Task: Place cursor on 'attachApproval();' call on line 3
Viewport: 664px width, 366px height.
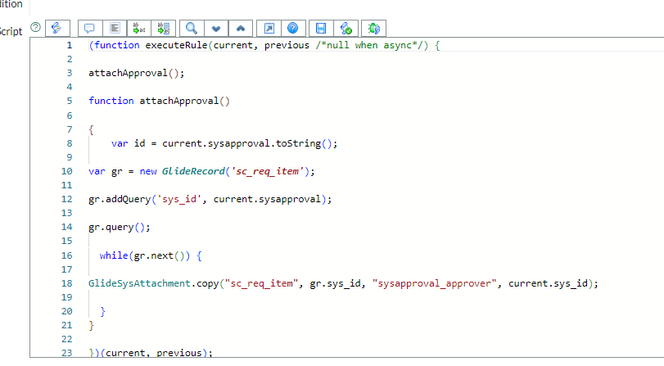Action: tap(136, 73)
